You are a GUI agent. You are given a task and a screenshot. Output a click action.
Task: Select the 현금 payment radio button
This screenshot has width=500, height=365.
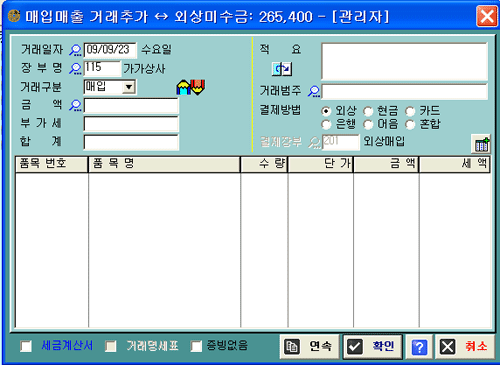[368, 111]
